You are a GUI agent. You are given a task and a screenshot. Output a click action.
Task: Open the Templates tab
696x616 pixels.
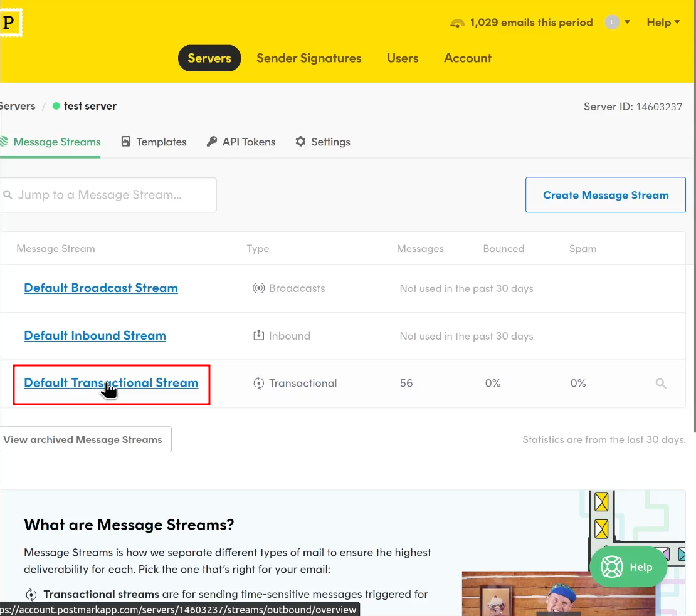pyautogui.click(x=154, y=142)
